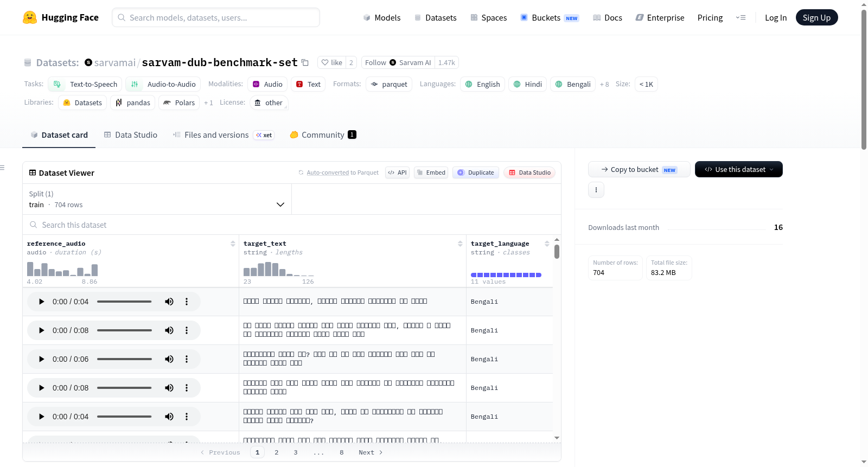
Task: Play the first 0:04 audio sample
Action: [41, 302]
